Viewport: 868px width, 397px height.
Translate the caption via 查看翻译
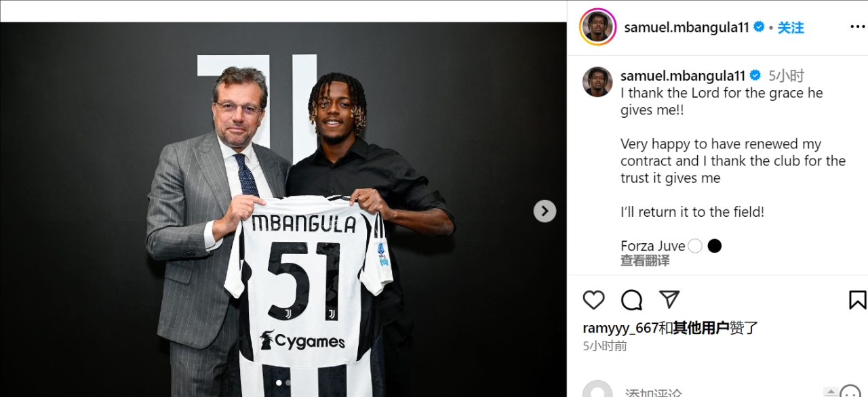(x=645, y=261)
